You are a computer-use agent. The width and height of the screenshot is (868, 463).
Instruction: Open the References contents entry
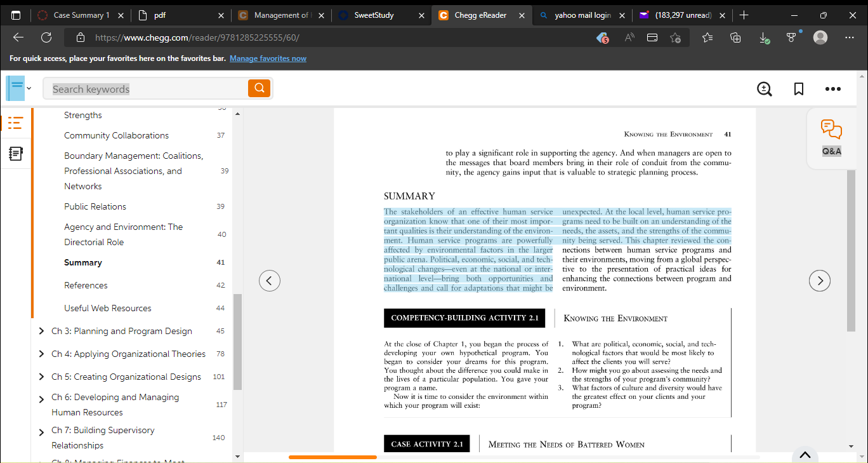click(x=86, y=285)
